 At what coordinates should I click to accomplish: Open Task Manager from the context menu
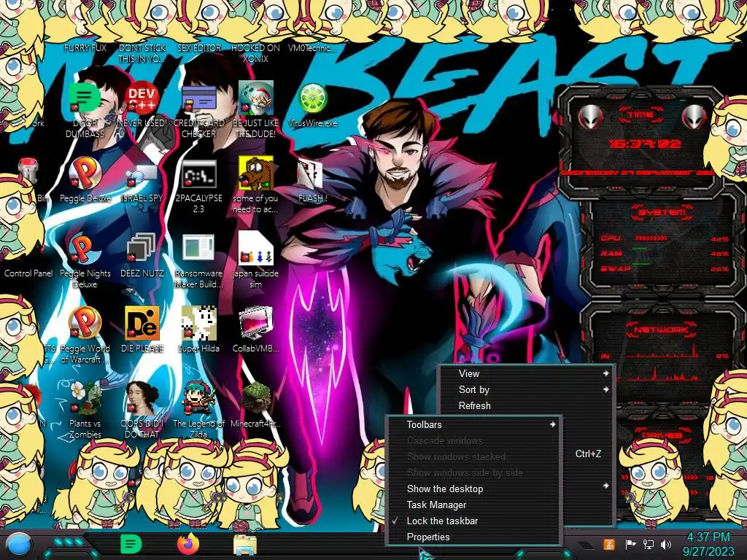pos(473,505)
